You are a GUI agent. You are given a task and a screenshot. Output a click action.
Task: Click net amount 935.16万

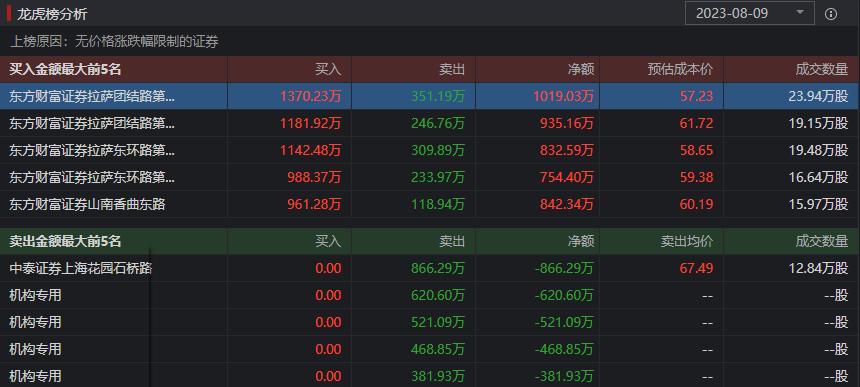567,123
